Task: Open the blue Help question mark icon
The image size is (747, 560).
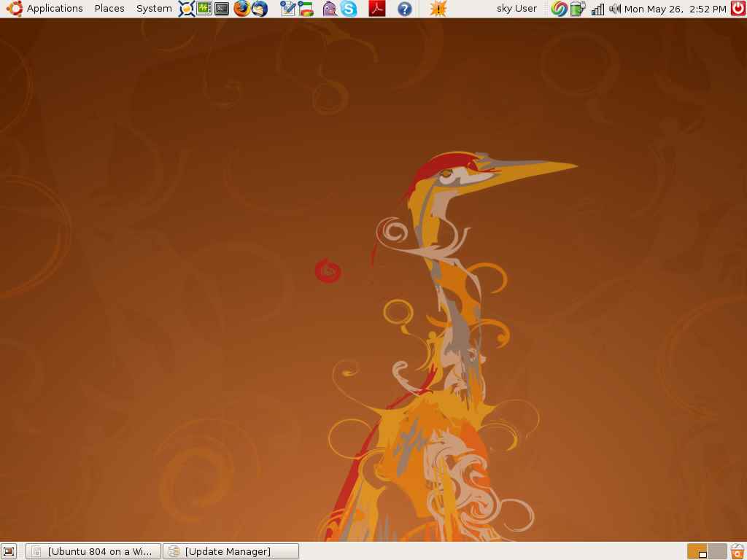Action: point(404,9)
